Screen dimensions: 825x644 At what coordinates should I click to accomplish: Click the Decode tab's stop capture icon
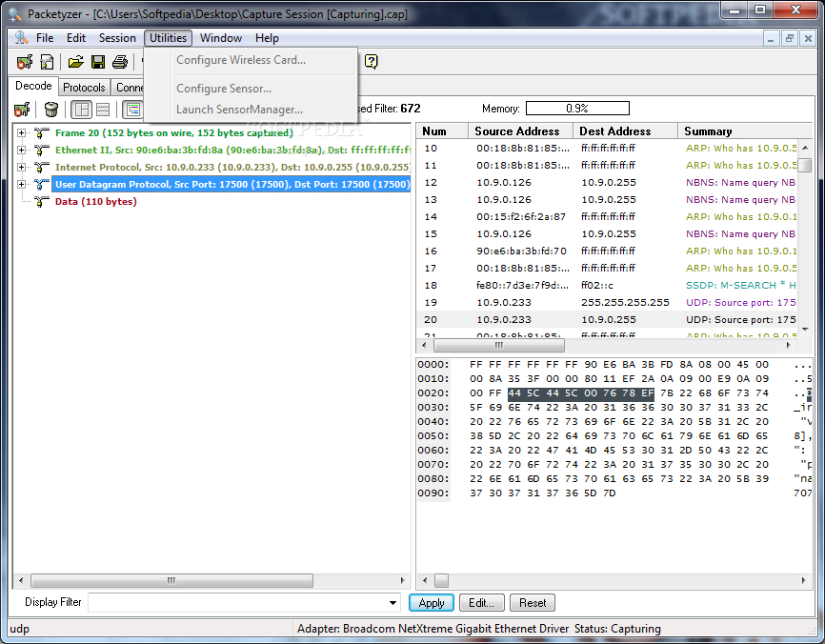22,110
